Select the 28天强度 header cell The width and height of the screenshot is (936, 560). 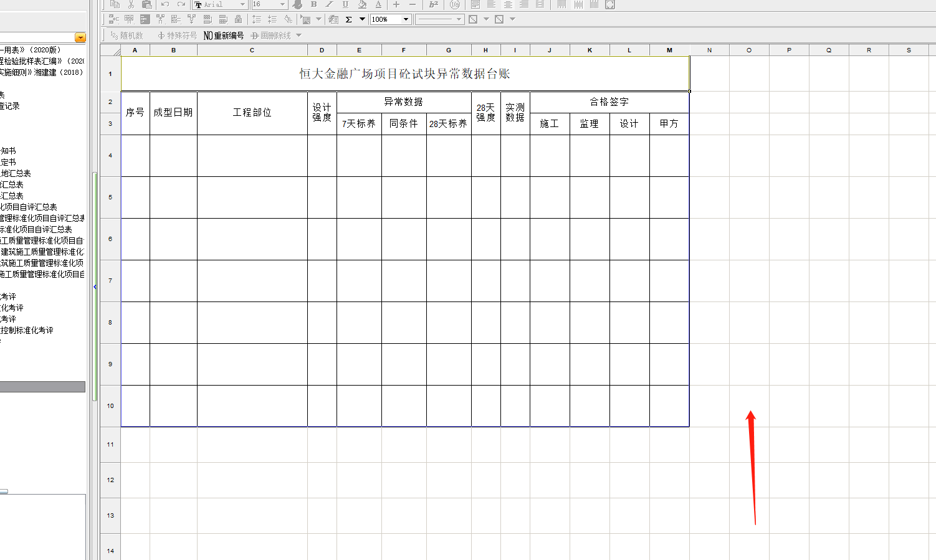point(486,113)
